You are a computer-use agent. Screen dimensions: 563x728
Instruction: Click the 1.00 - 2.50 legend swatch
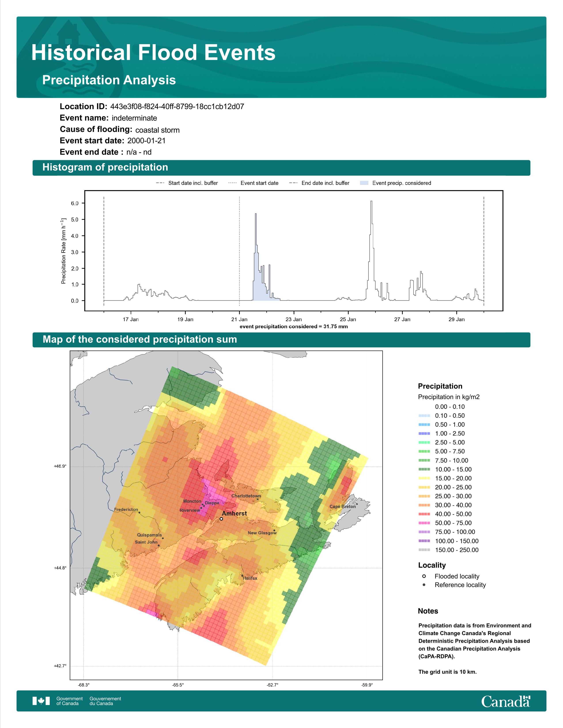(424, 434)
